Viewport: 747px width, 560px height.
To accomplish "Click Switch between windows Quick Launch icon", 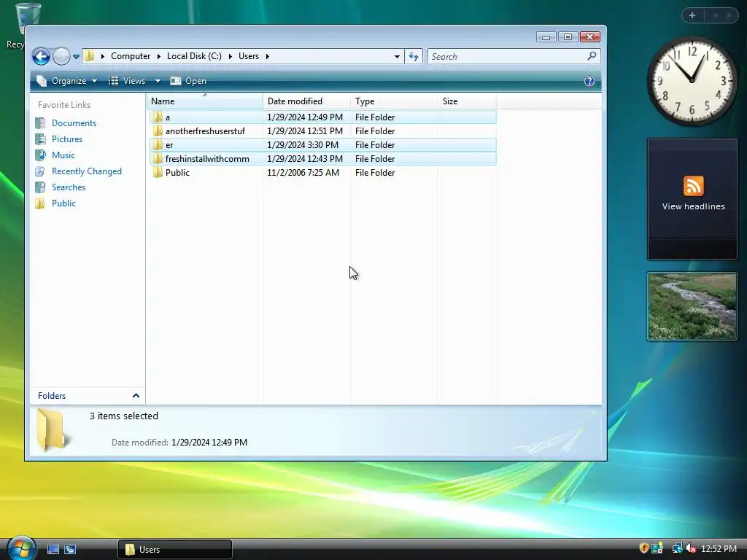I will [70, 550].
